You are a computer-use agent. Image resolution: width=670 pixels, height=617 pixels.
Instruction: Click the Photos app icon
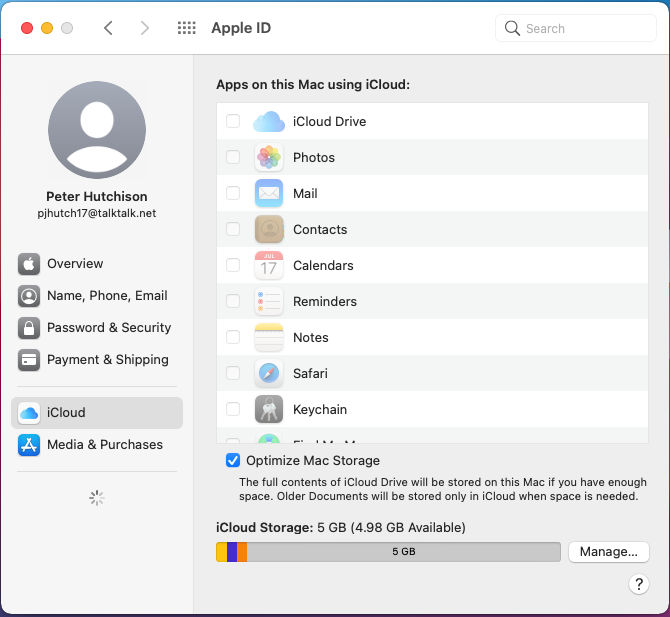click(269, 158)
